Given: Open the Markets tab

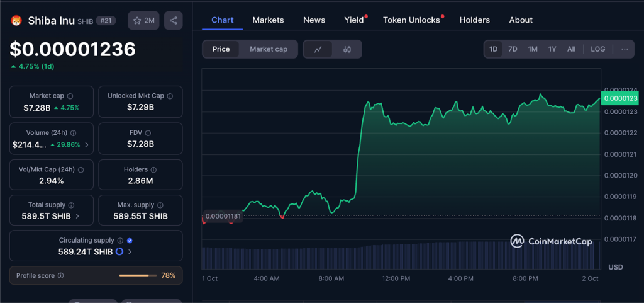Looking at the screenshot, I should pos(268,20).
